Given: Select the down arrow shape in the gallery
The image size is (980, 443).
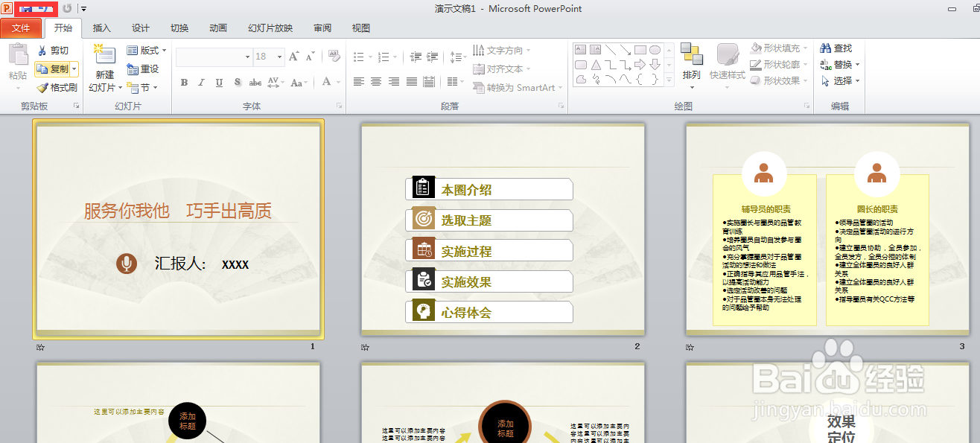Looking at the screenshot, I should click(655, 65).
